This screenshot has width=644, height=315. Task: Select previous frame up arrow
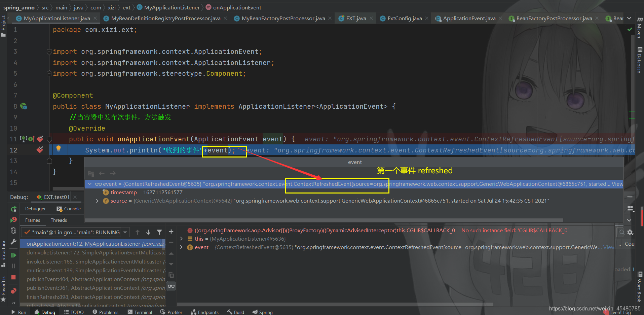coord(137,232)
